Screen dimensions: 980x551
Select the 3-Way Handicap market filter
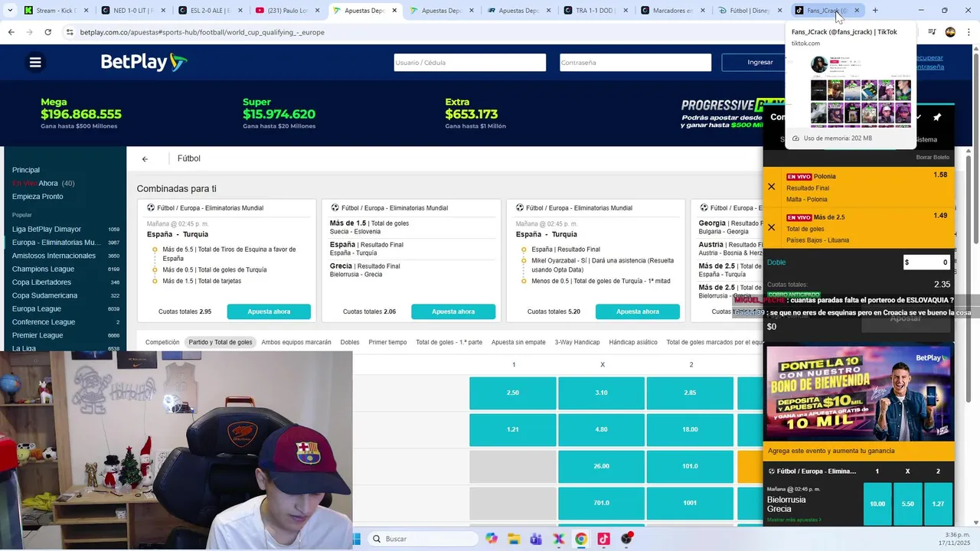[577, 342]
